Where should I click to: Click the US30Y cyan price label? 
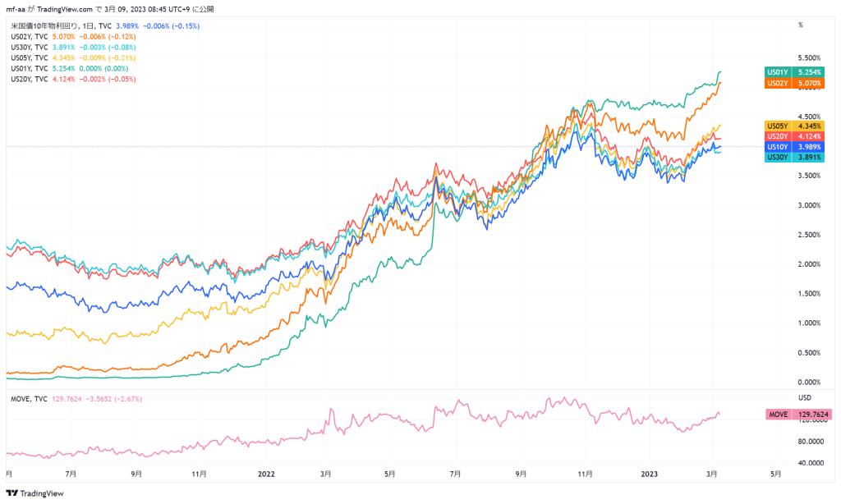tap(794, 157)
